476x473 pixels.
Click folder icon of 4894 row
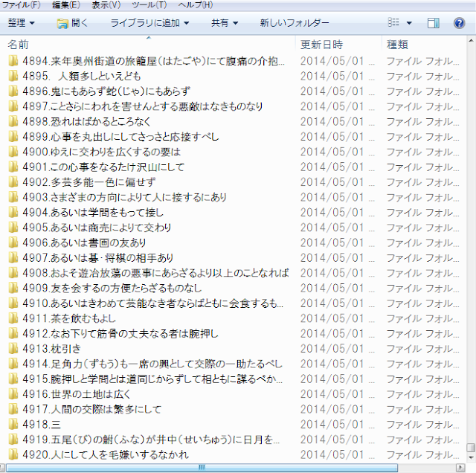tap(13, 61)
